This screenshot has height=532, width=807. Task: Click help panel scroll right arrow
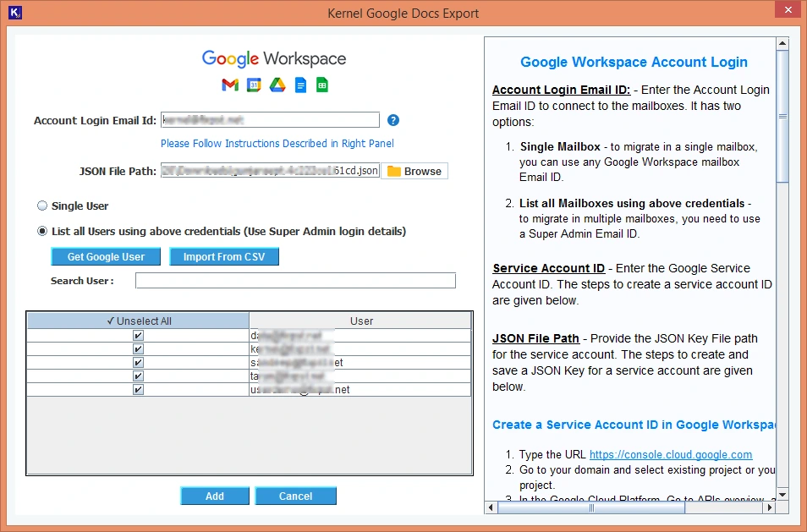(x=770, y=507)
